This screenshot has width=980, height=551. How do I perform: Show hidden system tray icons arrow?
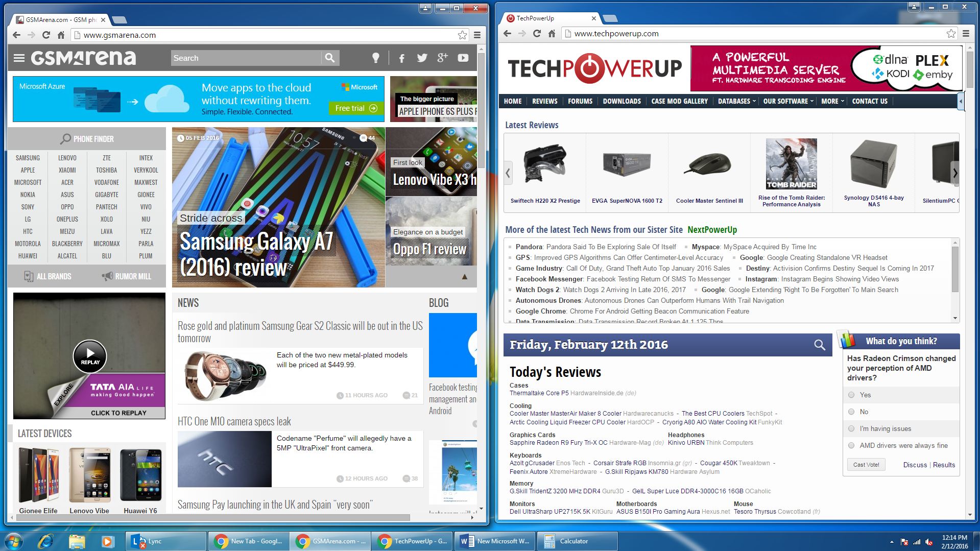coord(892,542)
